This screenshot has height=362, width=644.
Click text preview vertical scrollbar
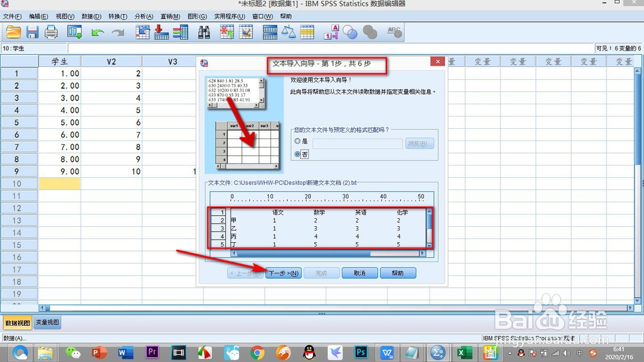[429, 228]
